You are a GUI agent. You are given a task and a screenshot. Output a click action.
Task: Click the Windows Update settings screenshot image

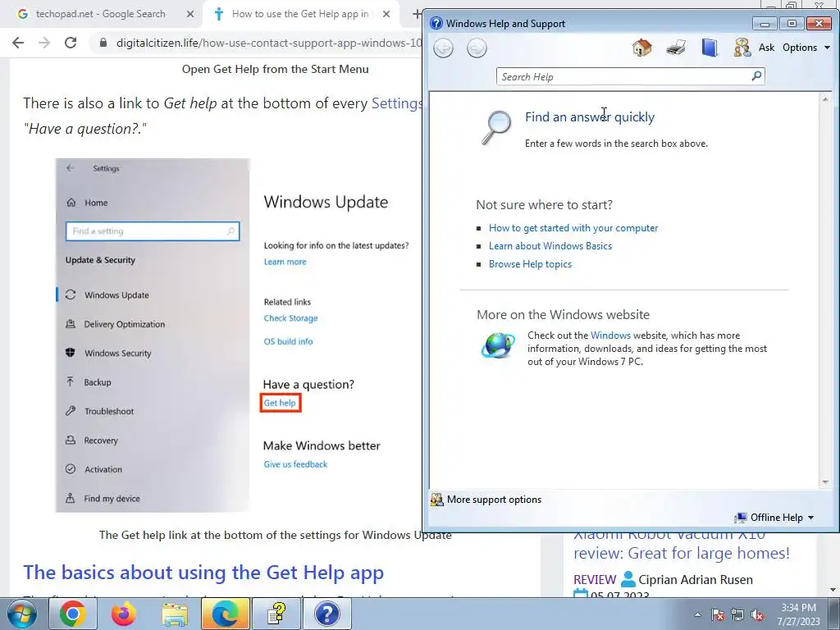coord(239,336)
